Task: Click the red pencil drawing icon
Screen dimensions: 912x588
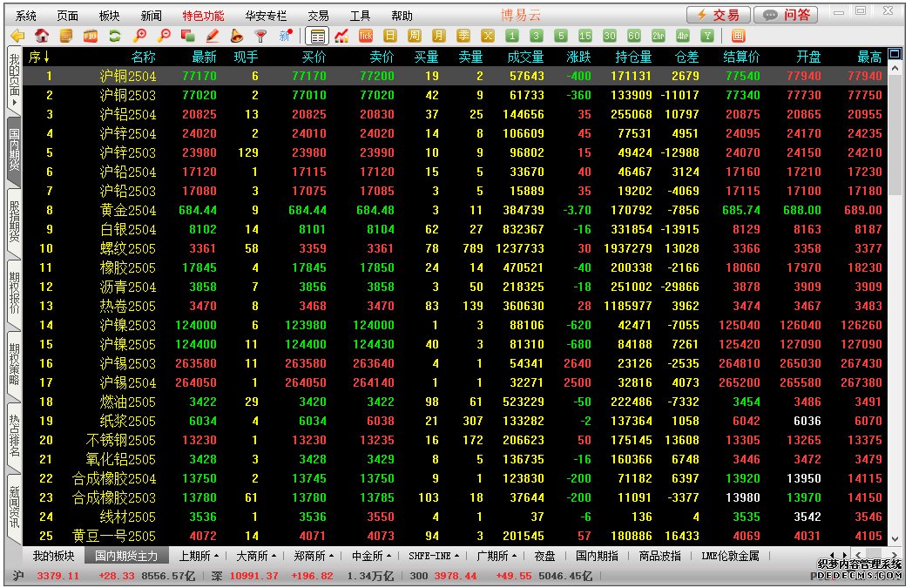Action: 212,36
